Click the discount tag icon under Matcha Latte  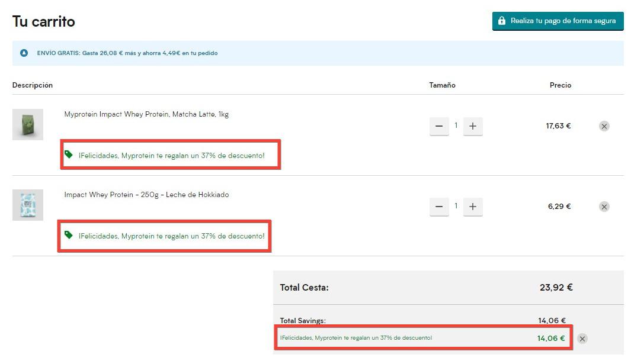click(69, 154)
